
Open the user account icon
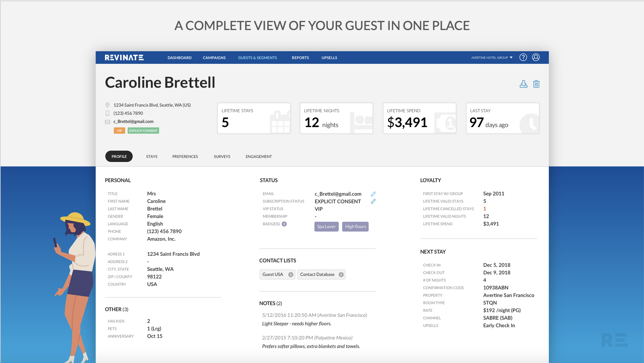536,57
